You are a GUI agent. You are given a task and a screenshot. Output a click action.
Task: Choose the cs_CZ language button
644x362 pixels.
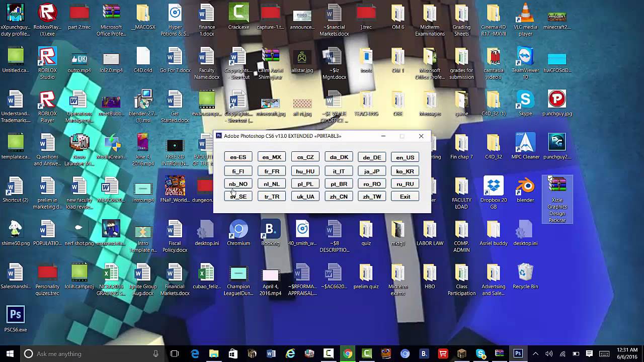click(x=305, y=157)
